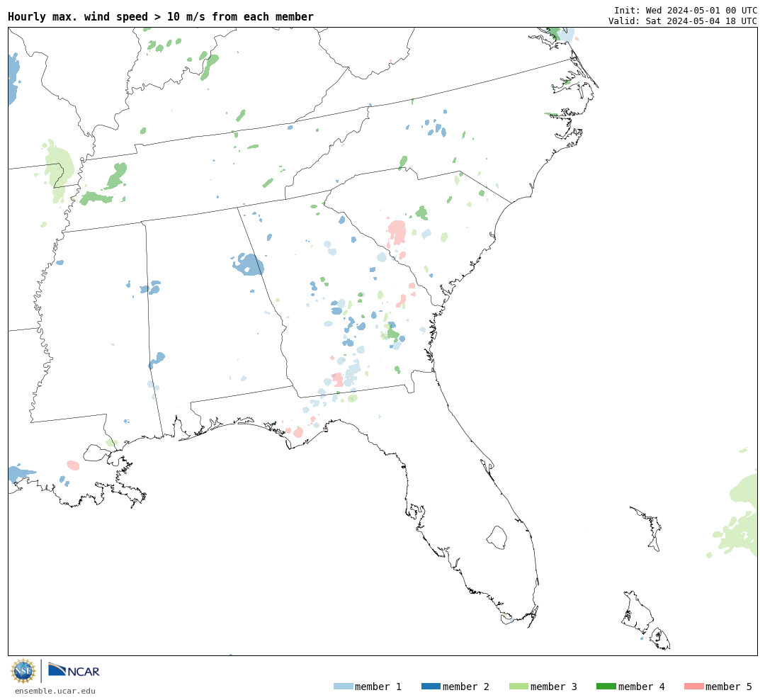765x700 pixels.
Task: Select the 'member 1' legend label
Action: tap(378, 687)
